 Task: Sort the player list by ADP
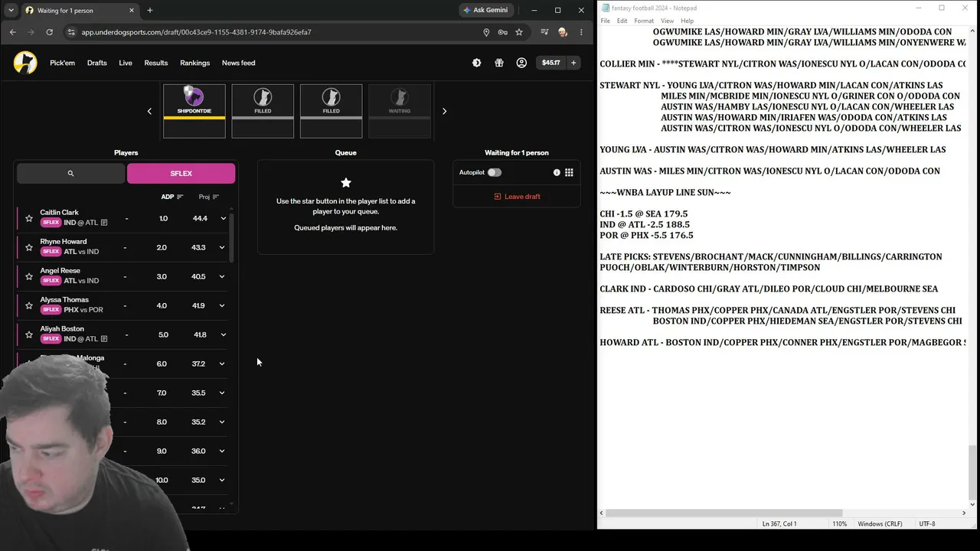tap(172, 197)
